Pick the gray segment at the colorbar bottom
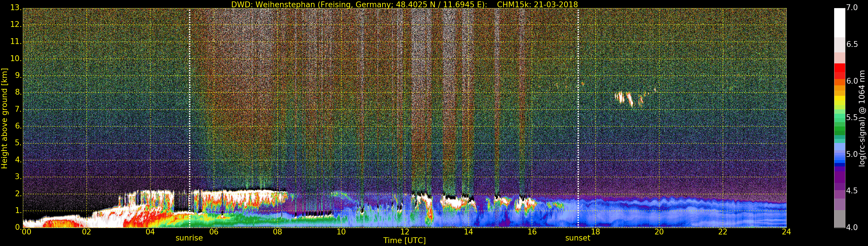 coord(839,219)
